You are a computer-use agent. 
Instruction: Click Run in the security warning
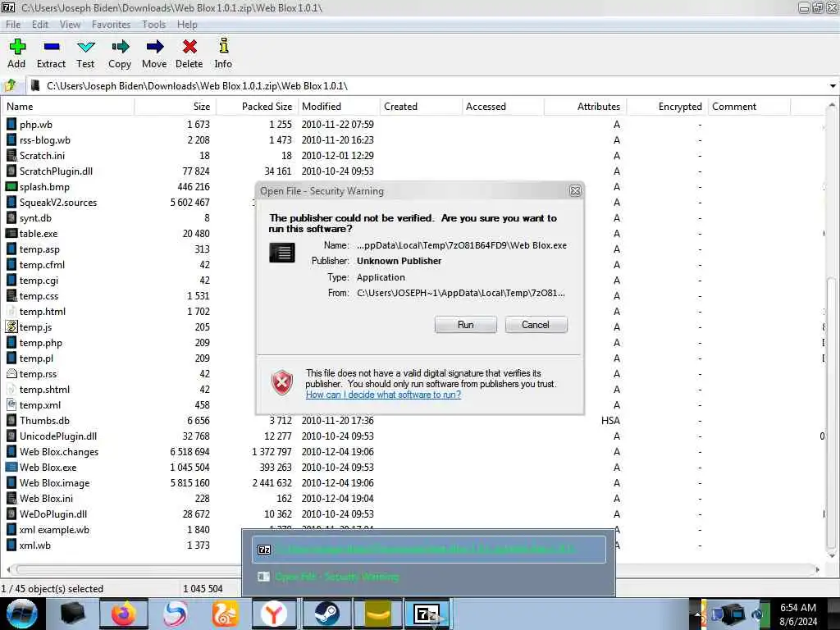466,325
